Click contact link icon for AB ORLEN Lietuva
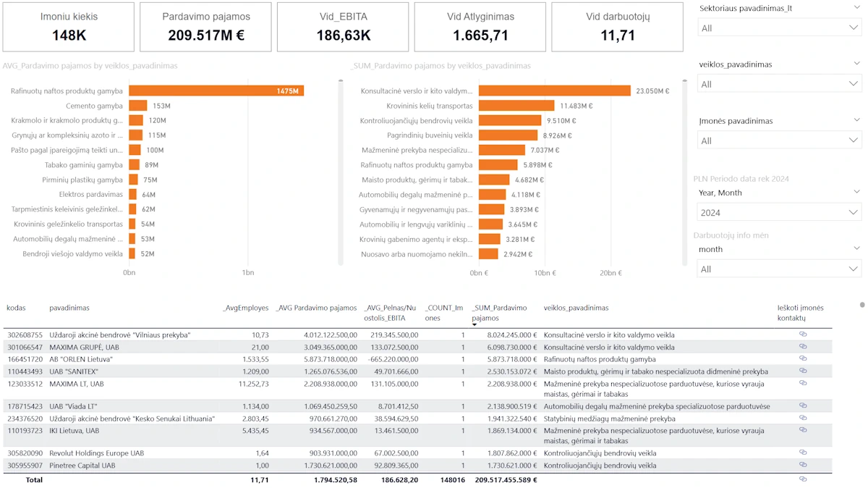The image size is (868, 488). [802, 358]
